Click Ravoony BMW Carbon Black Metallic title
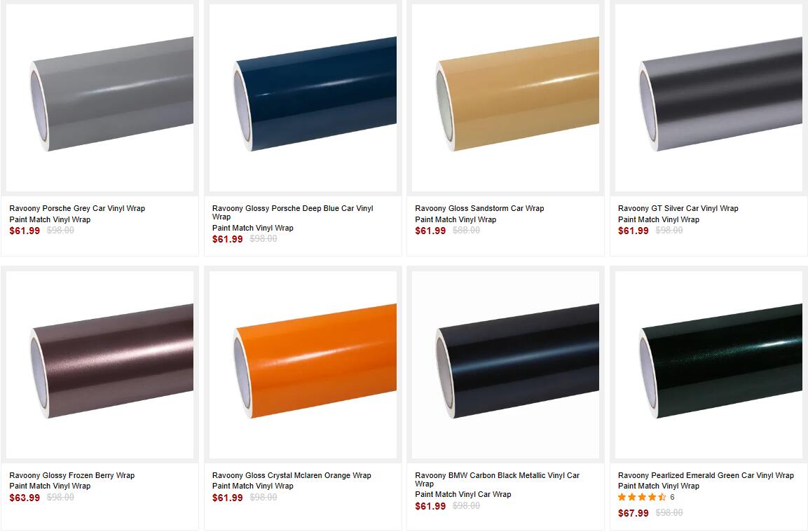The image size is (808, 532). click(498, 479)
